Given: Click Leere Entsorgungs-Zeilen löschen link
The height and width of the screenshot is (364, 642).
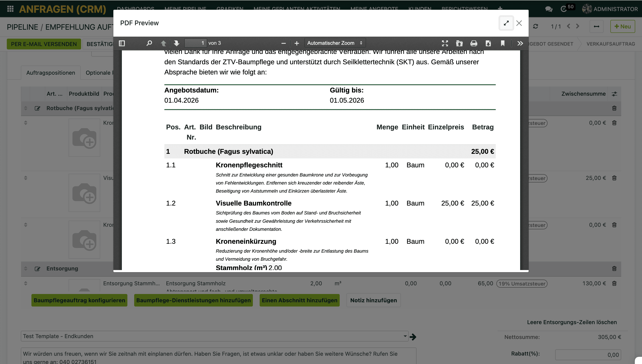Looking at the screenshot, I should click(x=572, y=322).
